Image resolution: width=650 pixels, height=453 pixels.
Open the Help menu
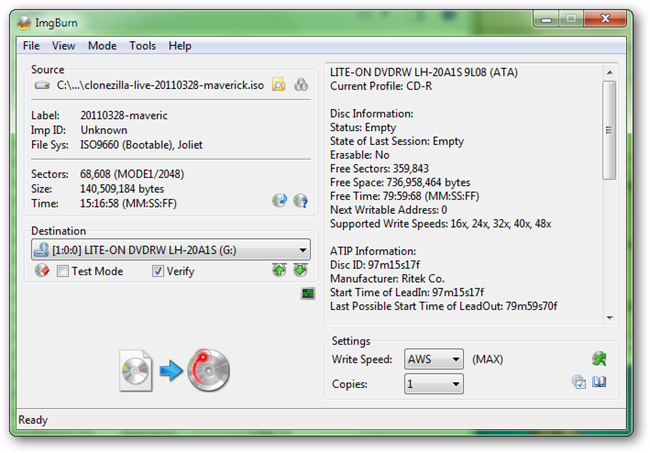tap(179, 46)
